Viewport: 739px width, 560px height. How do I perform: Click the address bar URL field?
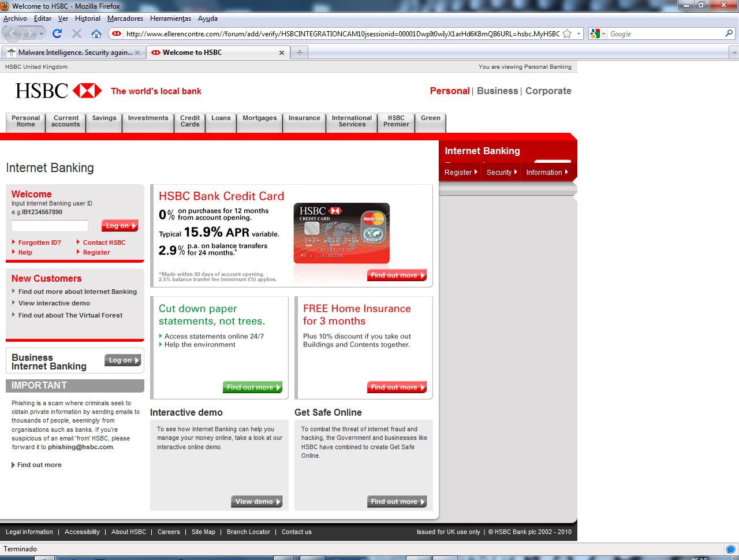[343, 33]
